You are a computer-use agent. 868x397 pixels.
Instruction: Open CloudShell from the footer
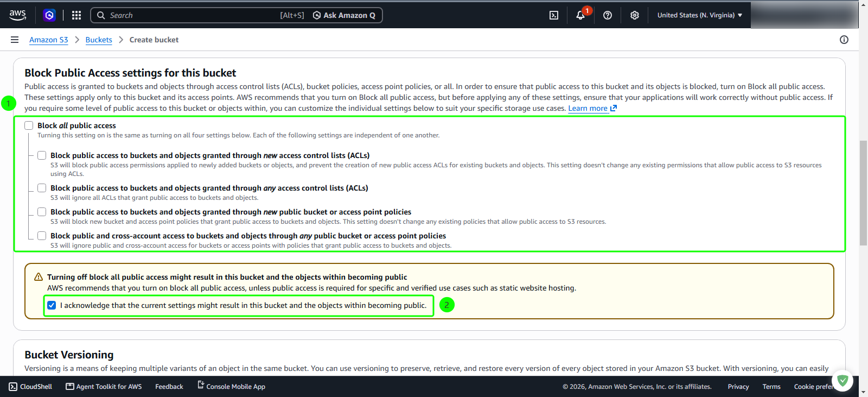30,387
